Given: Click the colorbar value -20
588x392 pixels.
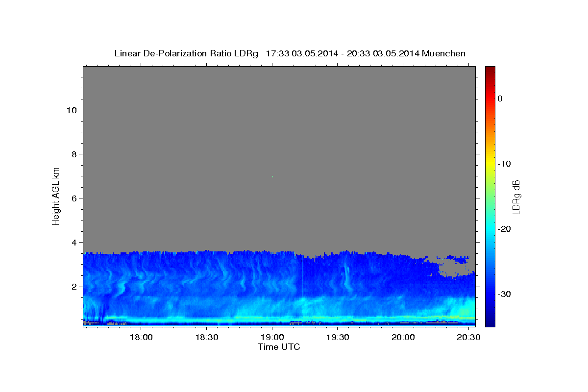Looking at the screenshot, I should point(504,229).
